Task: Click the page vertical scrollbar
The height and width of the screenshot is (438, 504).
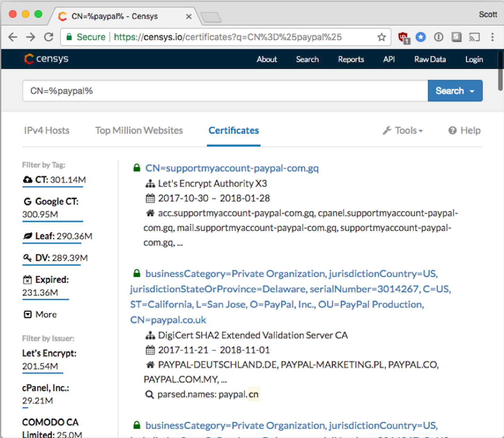Action: 500,71
